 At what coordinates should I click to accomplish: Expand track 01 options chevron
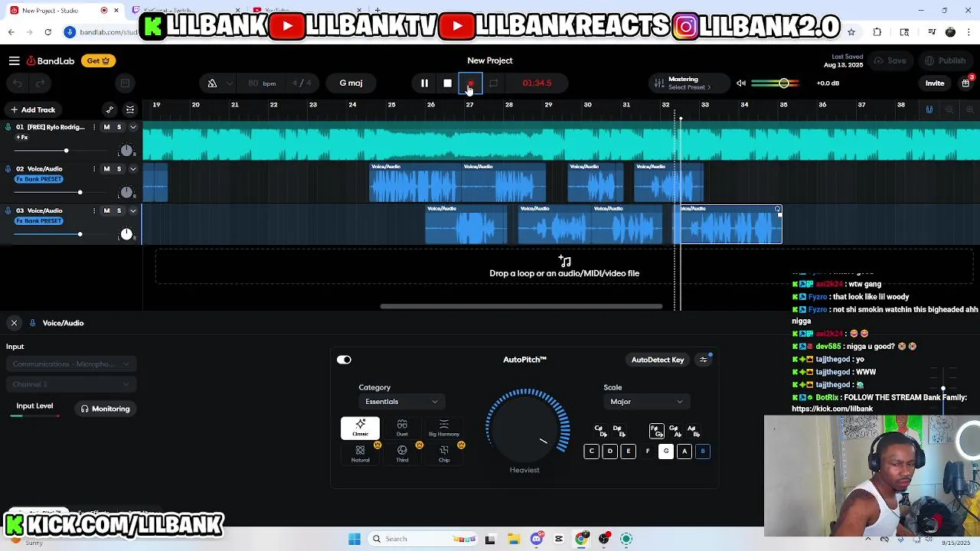point(132,127)
